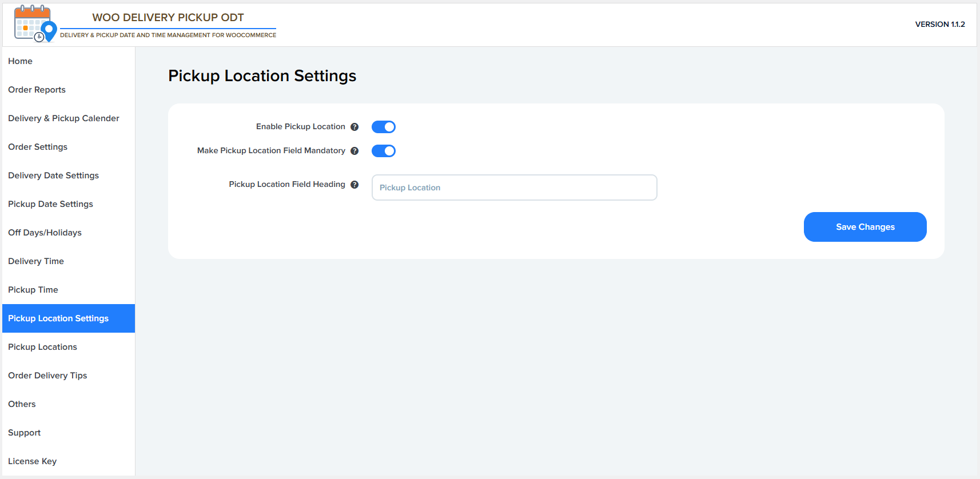Viewport: 980px width, 479px height.
Task: Click help icon beside Pickup Location Field Heading
Action: 354,185
